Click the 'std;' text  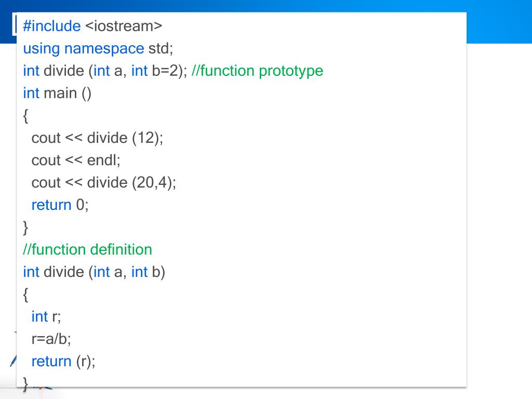click(161, 48)
